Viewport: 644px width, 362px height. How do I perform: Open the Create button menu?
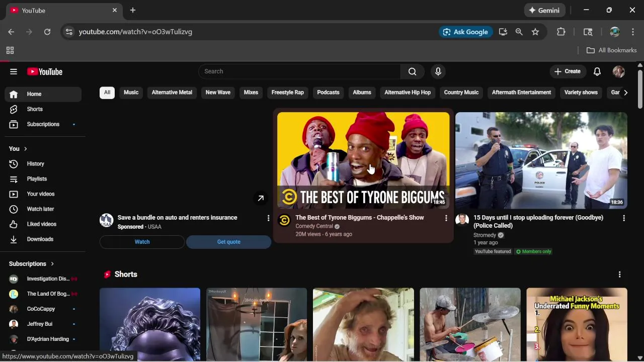[x=568, y=71]
